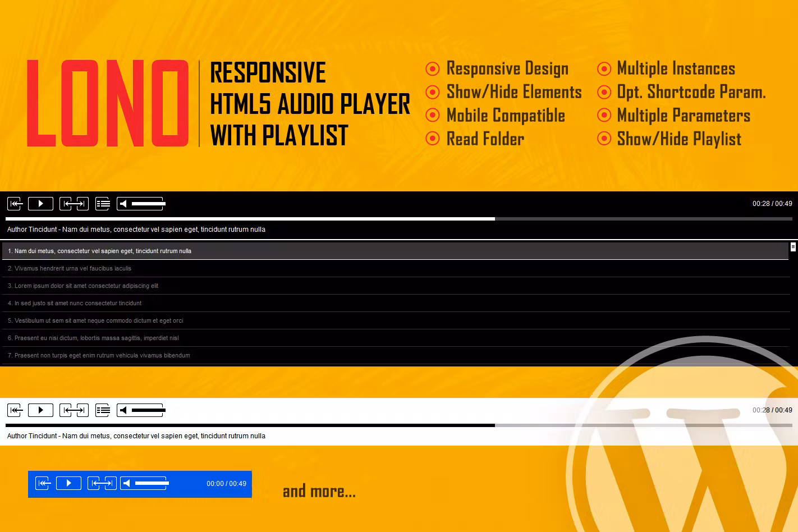Mute the speaker in black player
Viewport: 798px width, 532px height.
pos(123,204)
